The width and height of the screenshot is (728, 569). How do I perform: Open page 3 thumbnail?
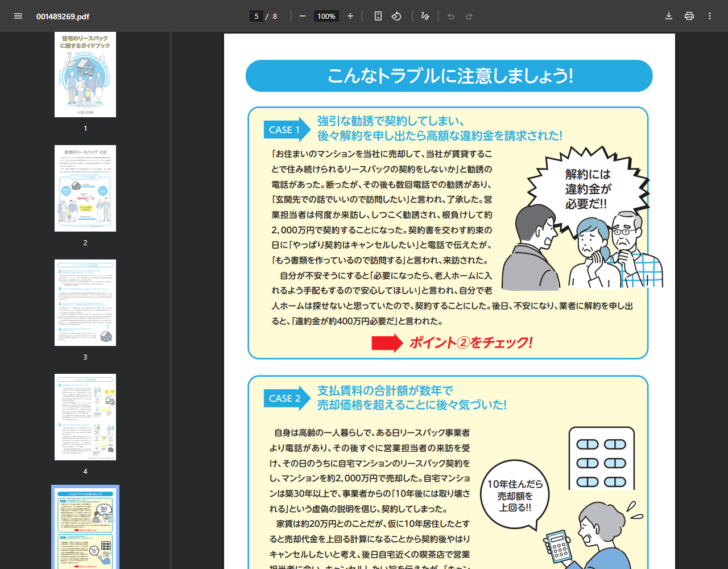coord(85,303)
